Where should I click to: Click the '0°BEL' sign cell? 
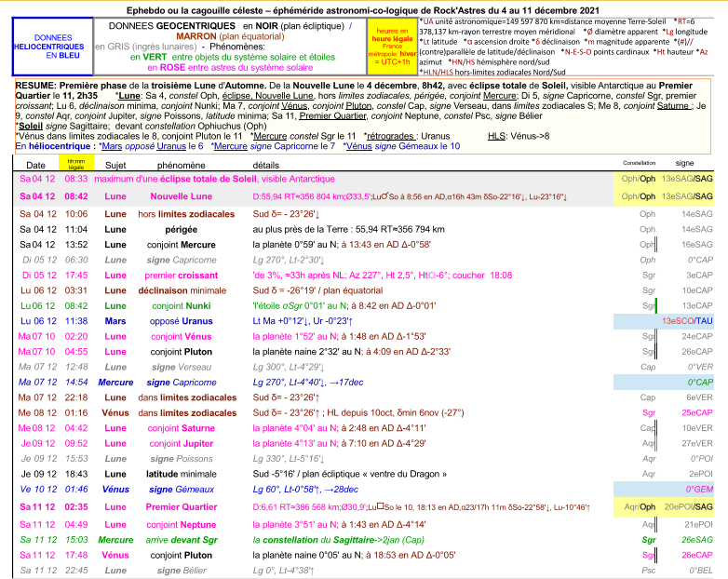pyautogui.click(x=701, y=571)
